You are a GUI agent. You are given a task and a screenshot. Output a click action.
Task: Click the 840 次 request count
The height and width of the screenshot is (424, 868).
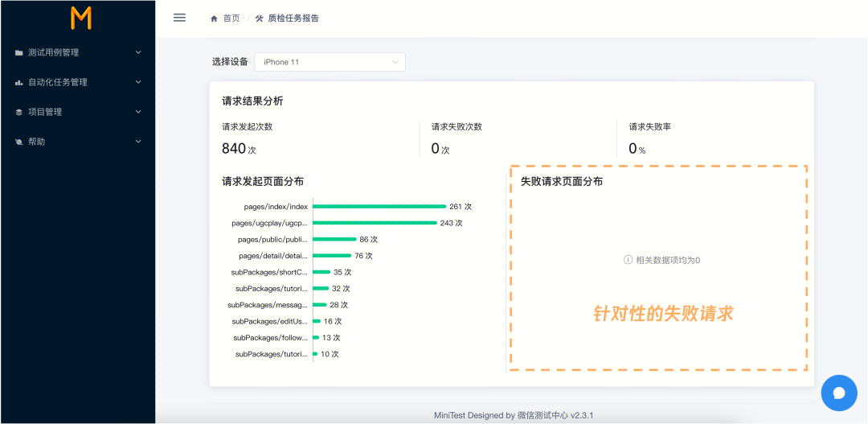[x=239, y=149]
